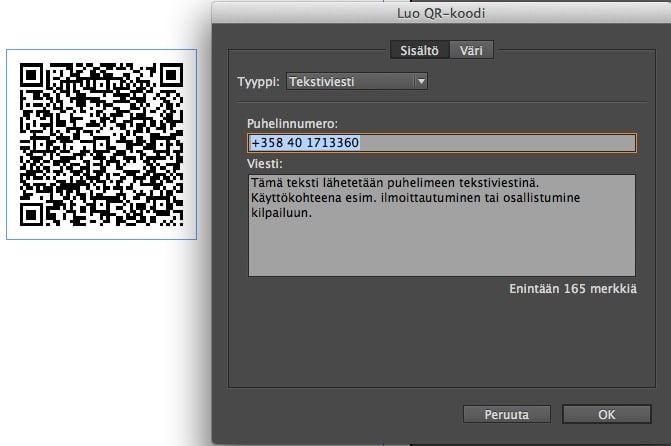Click the Peruuta button
The image size is (671, 446).
(507, 414)
